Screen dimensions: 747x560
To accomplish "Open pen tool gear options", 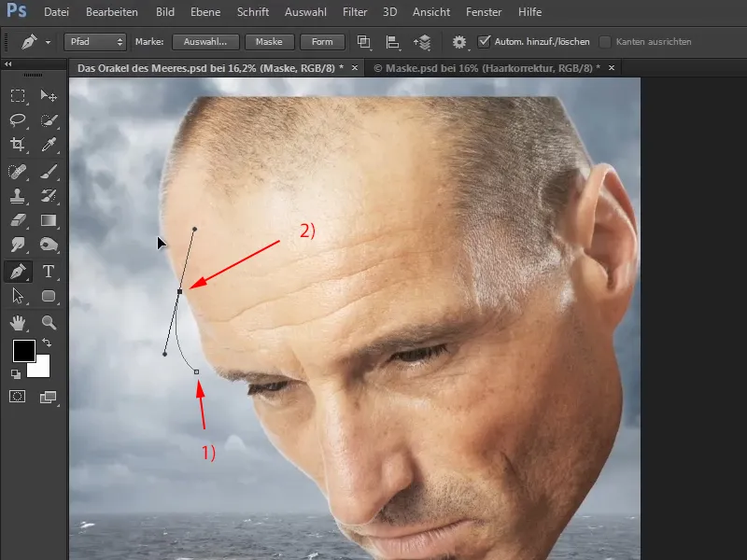I will click(459, 42).
